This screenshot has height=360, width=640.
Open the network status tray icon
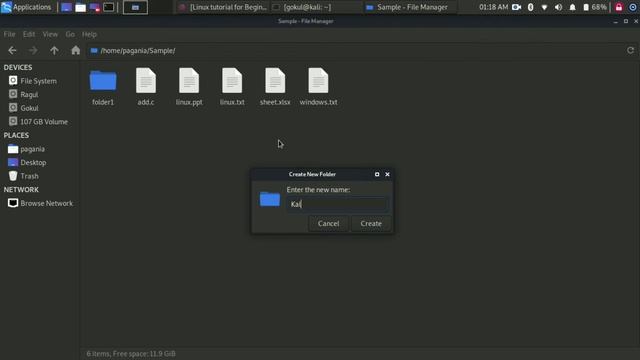pos(544,7)
